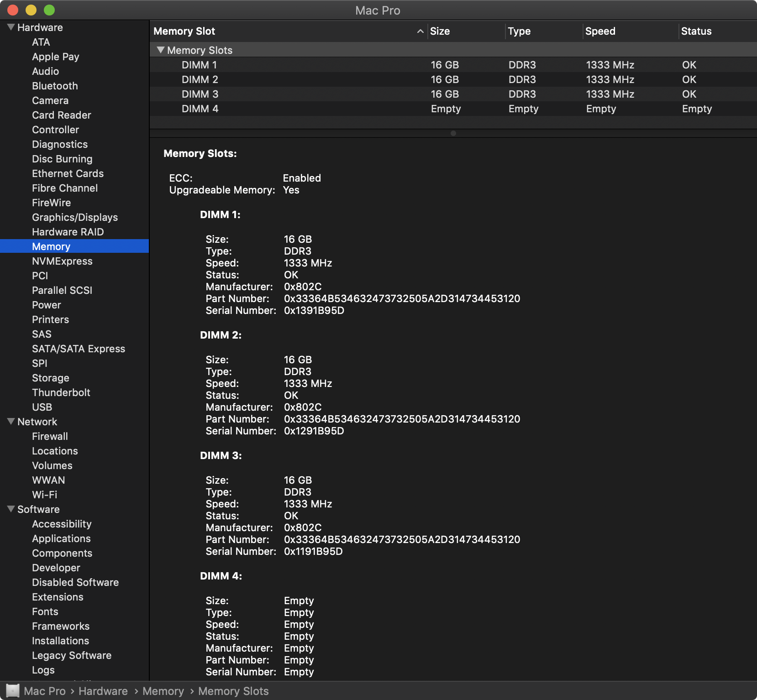
Task: Collapse the Network section triangle
Action: pos(11,422)
